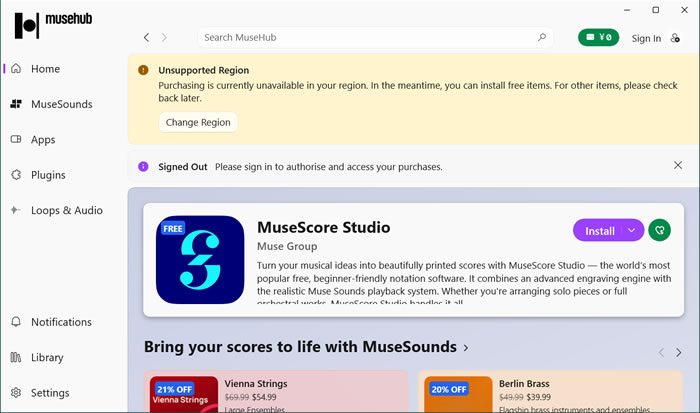
Task: Expand the Install dropdown arrow
Action: pyautogui.click(x=631, y=231)
